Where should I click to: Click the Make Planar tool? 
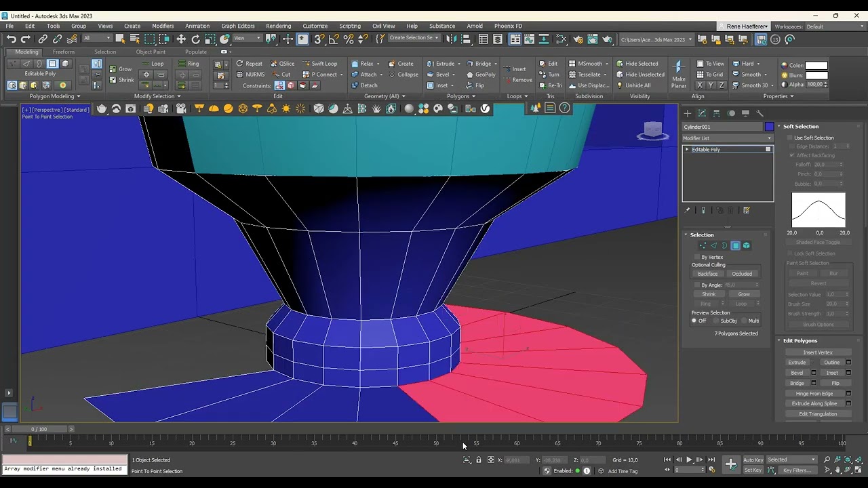click(x=679, y=73)
